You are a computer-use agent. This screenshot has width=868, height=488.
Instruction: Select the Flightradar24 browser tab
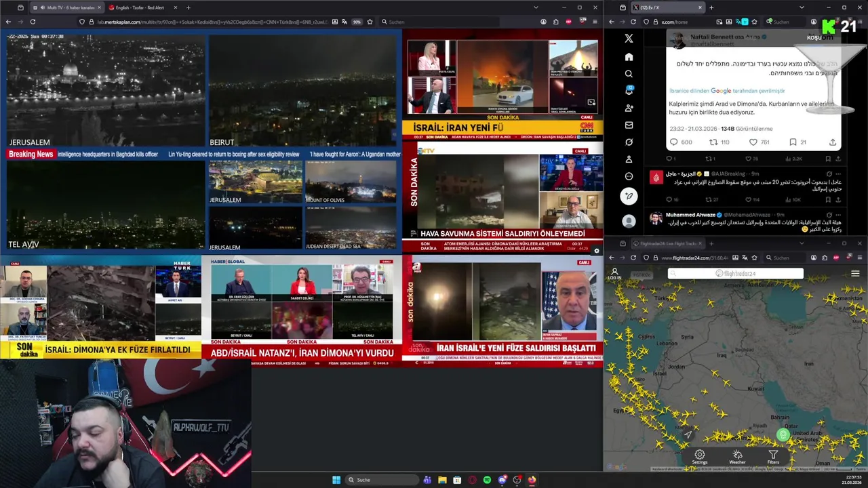[668, 243]
